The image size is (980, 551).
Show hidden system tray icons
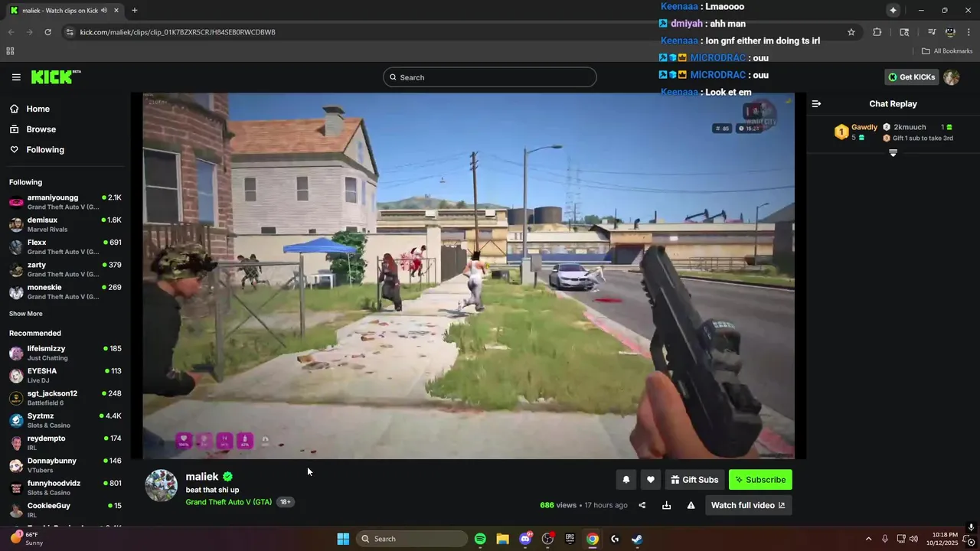pyautogui.click(x=868, y=539)
